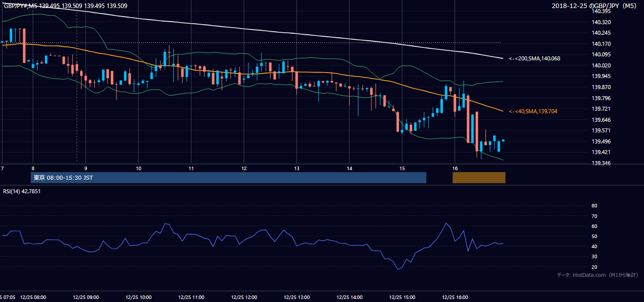Viewport: 644px width, 302px height.
Task: Click price axis value 140.245
Action: click(x=601, y=33)
